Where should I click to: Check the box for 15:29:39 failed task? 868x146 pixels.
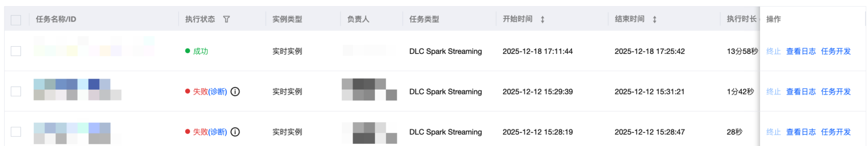click(x=16, y=92)
